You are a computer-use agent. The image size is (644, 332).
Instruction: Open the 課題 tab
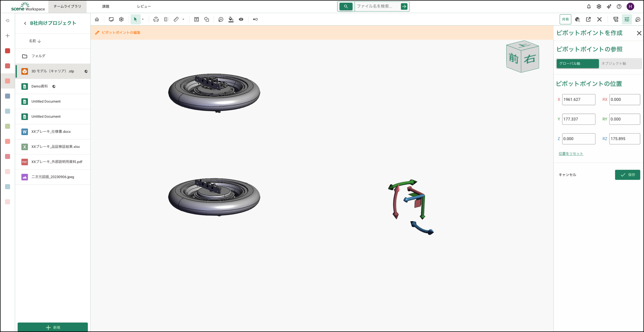coord(106,6)
